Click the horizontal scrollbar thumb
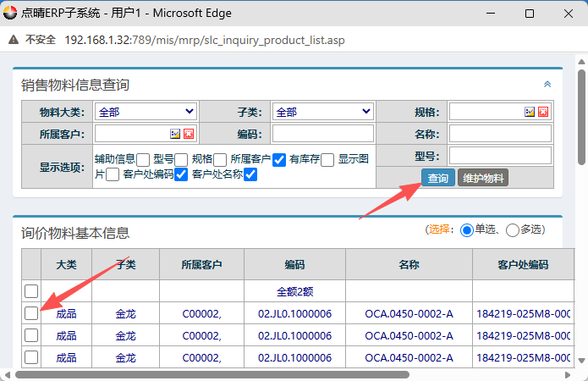The height and width of the screenshot is (381, 588). pyautogui.click(x=212, y=374)
